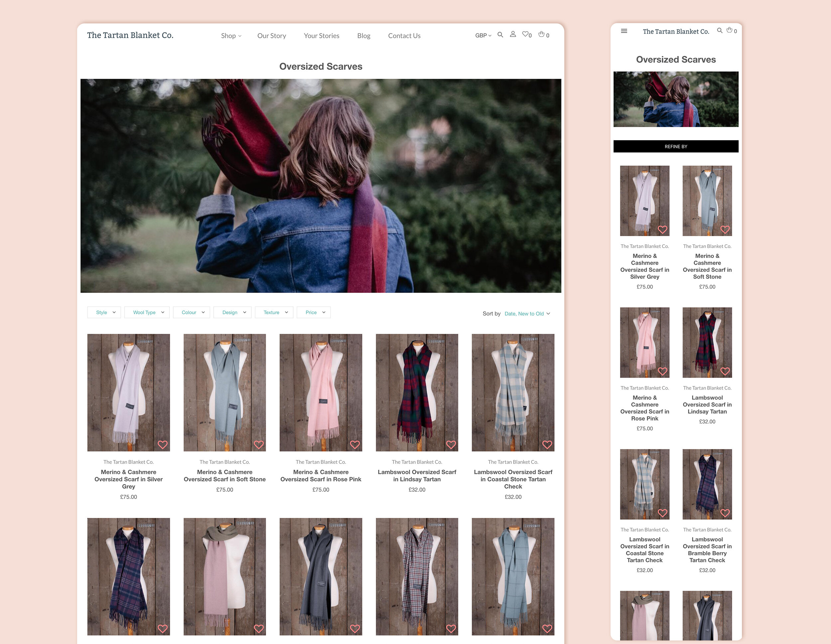Click The Tartan Blanket Co. desktop logo

[130, 35]
